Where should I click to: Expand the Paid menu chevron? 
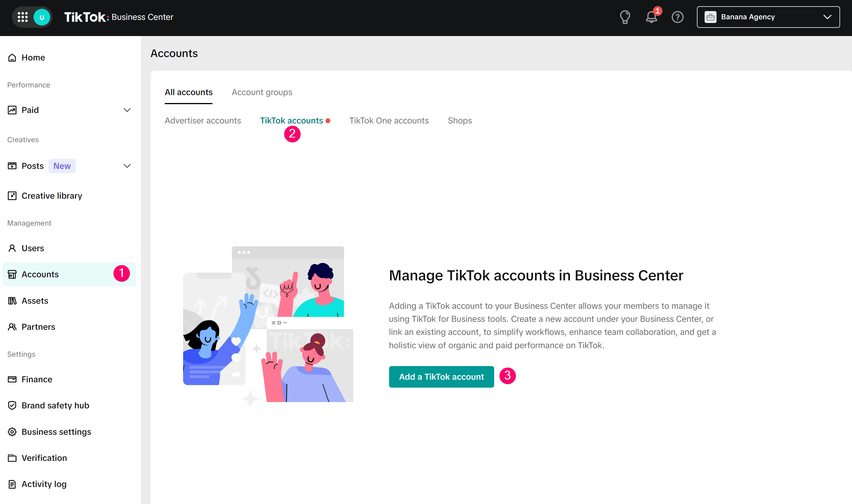coord(127,110)
